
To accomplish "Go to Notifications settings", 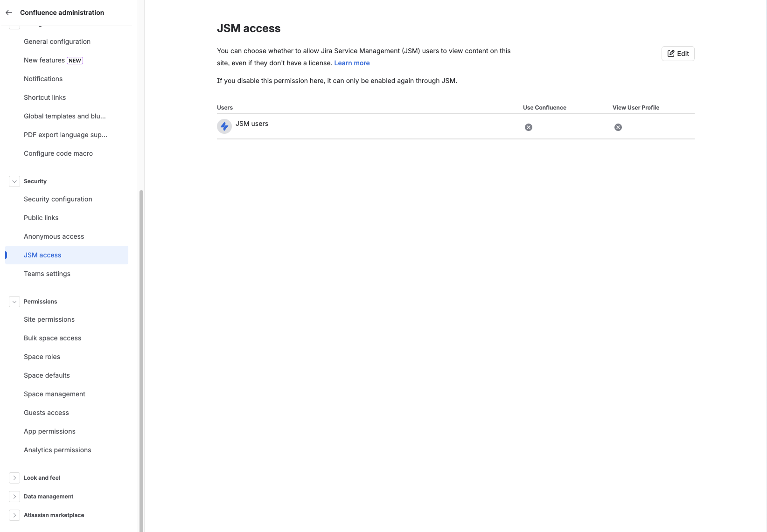I will click(67, 79).
